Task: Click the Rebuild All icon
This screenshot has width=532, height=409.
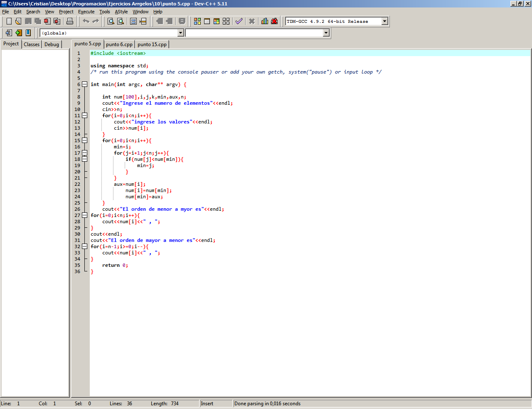Action: click(x=226, y=21)
